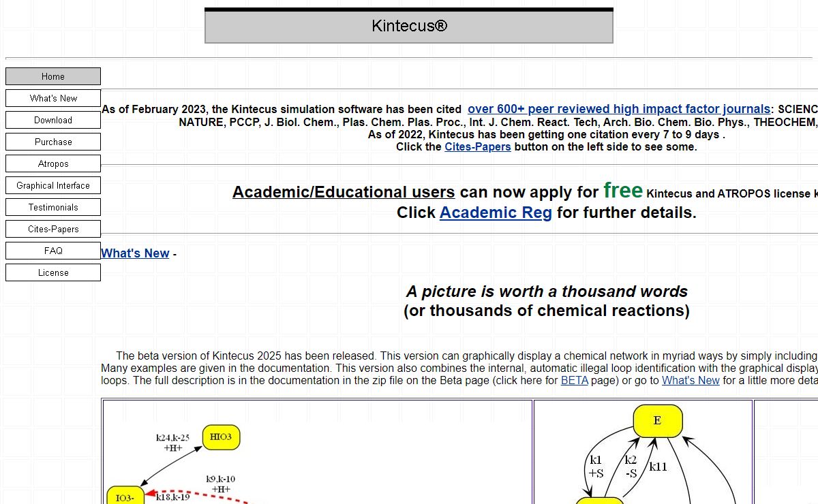This screenshot has height=504, width=818.
Task: Open the License page
Action: coord(53,272)
